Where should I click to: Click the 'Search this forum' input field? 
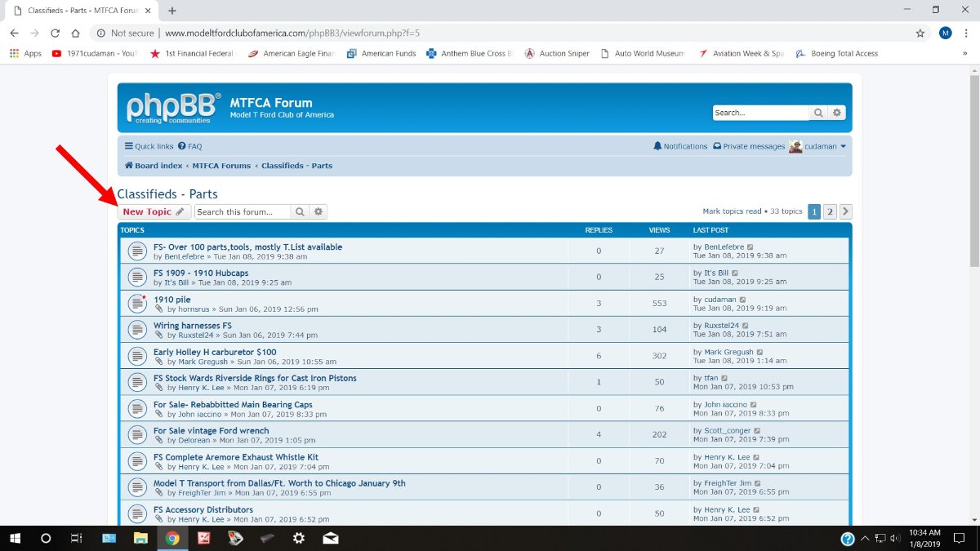(243, 212)
